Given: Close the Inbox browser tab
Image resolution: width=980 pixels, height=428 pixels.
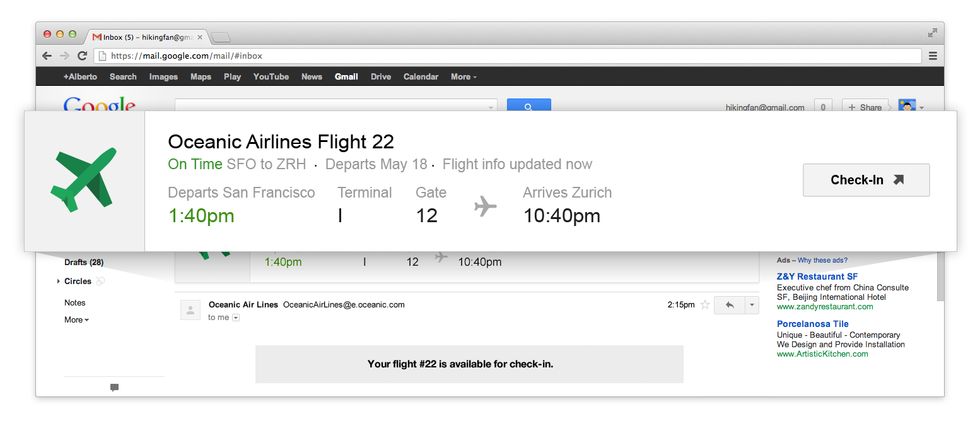Looking at the screenshot, I should click(200, 37).
